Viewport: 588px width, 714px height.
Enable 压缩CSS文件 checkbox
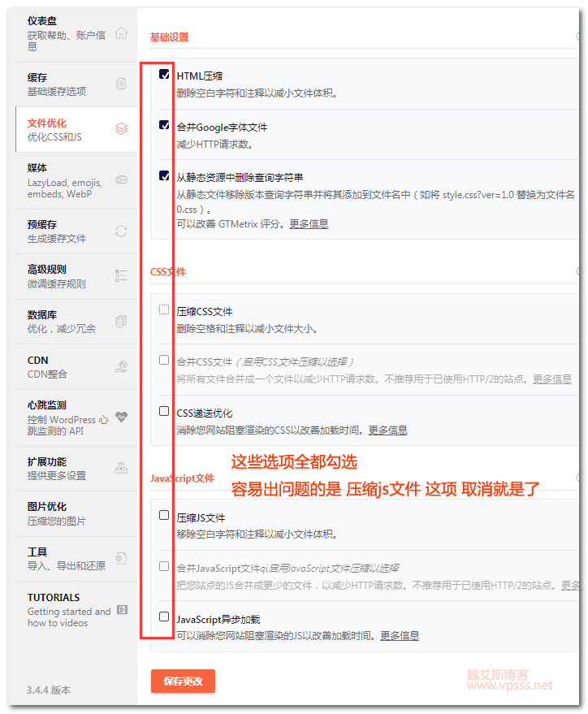click(x=164, y=309)
